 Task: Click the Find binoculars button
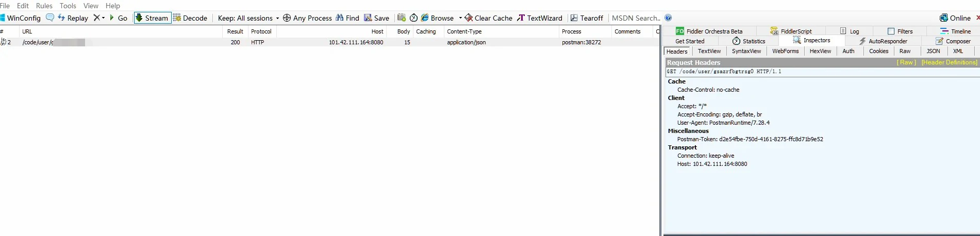coord(347,18)
